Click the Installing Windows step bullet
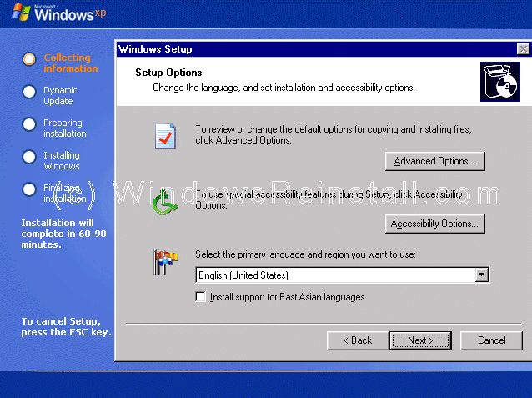The width and height of the screenshot is (532, 398). click(x=29, y=157)
